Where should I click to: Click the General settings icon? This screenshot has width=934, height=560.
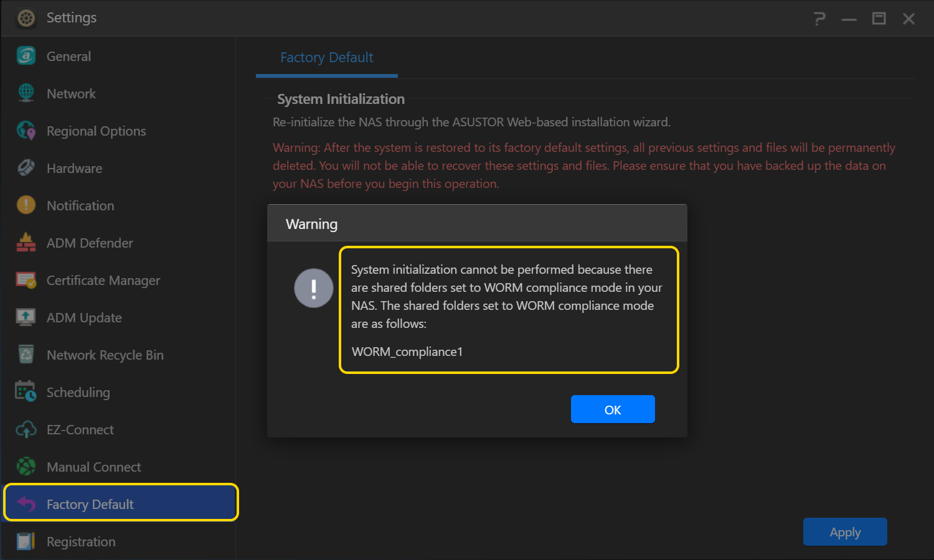click(x=26, y=56)
